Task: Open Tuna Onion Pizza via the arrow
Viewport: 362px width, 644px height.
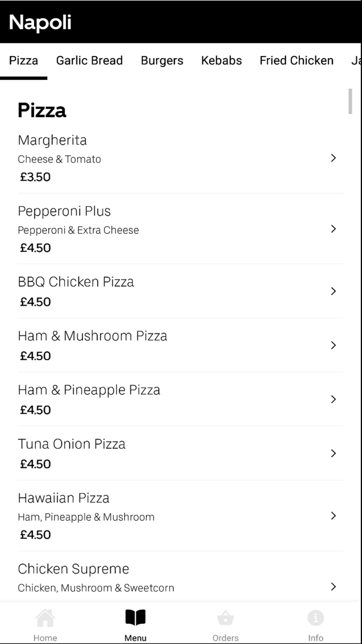Action: click(x=333, y=453)
